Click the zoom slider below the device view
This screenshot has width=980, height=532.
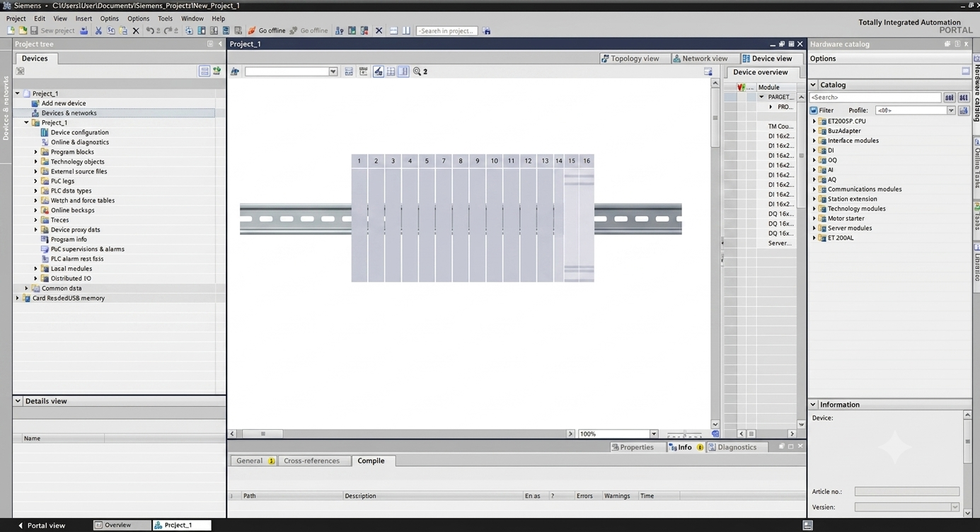tap(685, 434)
